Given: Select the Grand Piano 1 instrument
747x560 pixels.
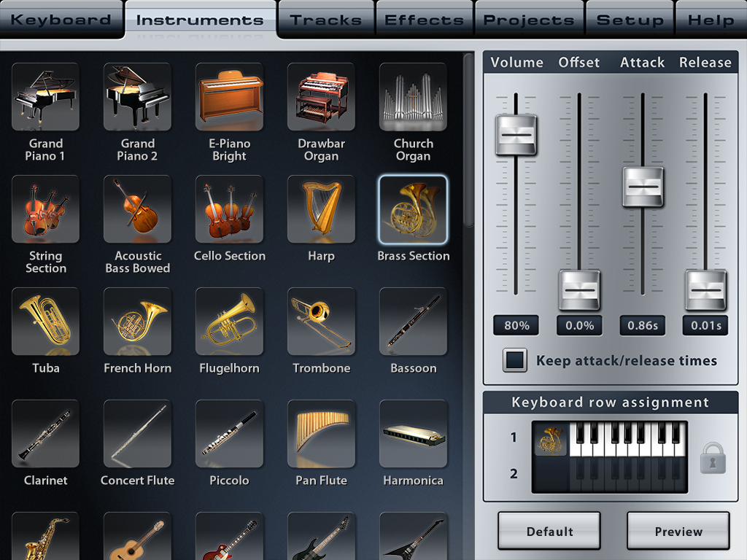Looking at the screenshot, I should pyautogui.click(x=45, y=97).
